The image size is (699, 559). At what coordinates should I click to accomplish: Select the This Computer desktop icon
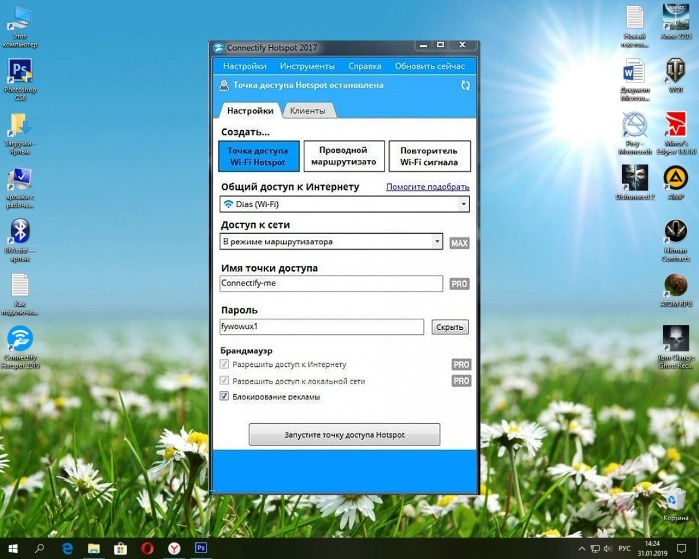(x=20, y=26)
